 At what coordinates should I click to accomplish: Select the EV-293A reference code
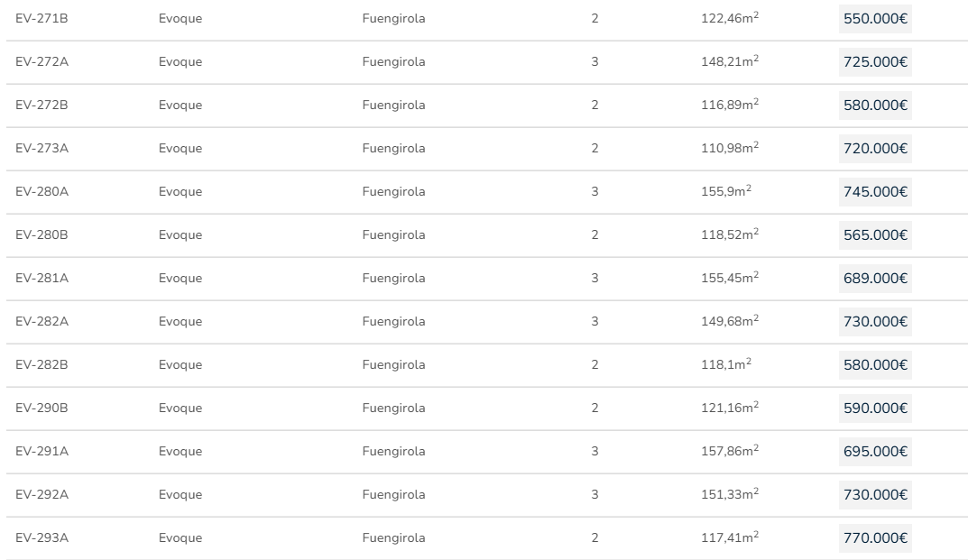(41, 538)
